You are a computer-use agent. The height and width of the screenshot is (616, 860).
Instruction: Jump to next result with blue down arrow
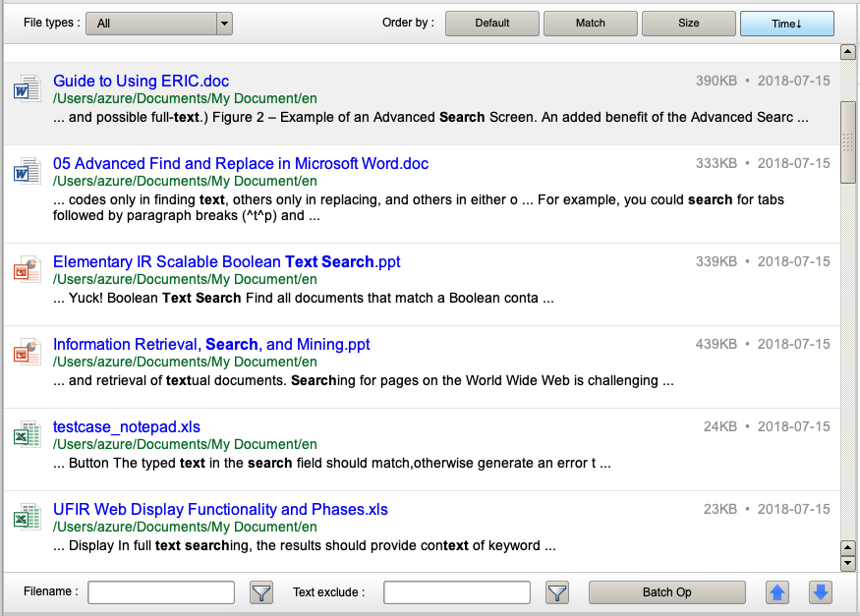(821, 592)
